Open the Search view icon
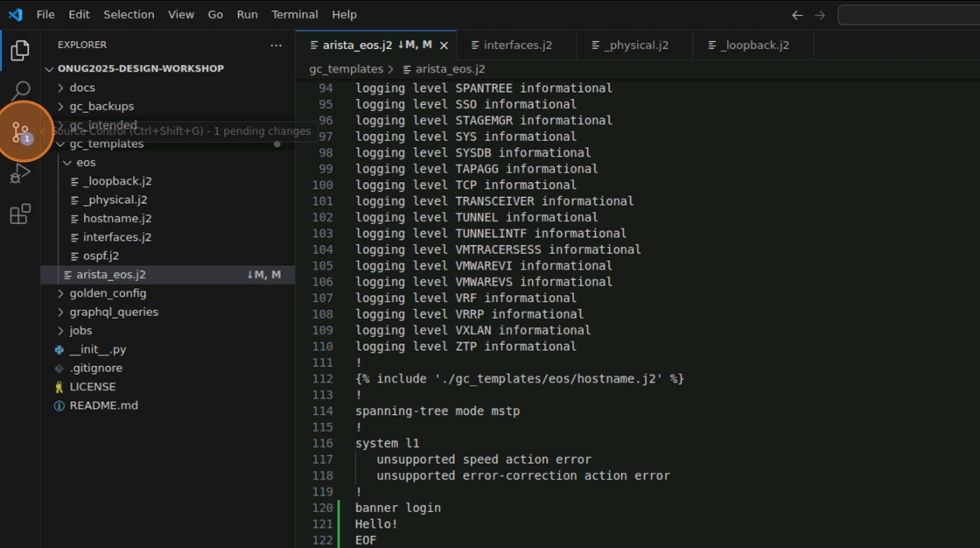The width and height of the screenshot is (980, 548). [x=19, y=91]
